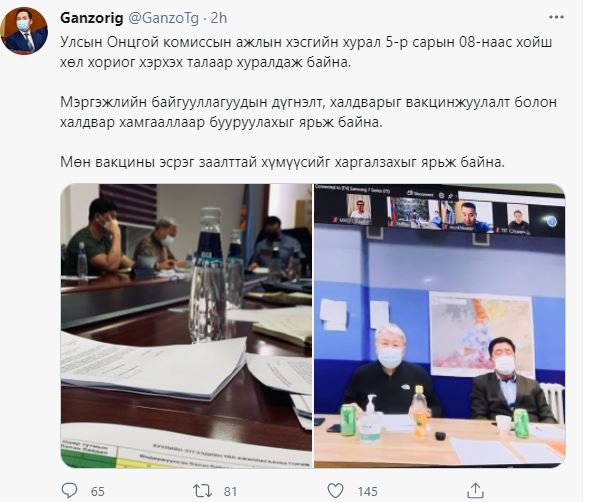Click the last tweet sentence starting with Мөн

click(x=282, y=162)
